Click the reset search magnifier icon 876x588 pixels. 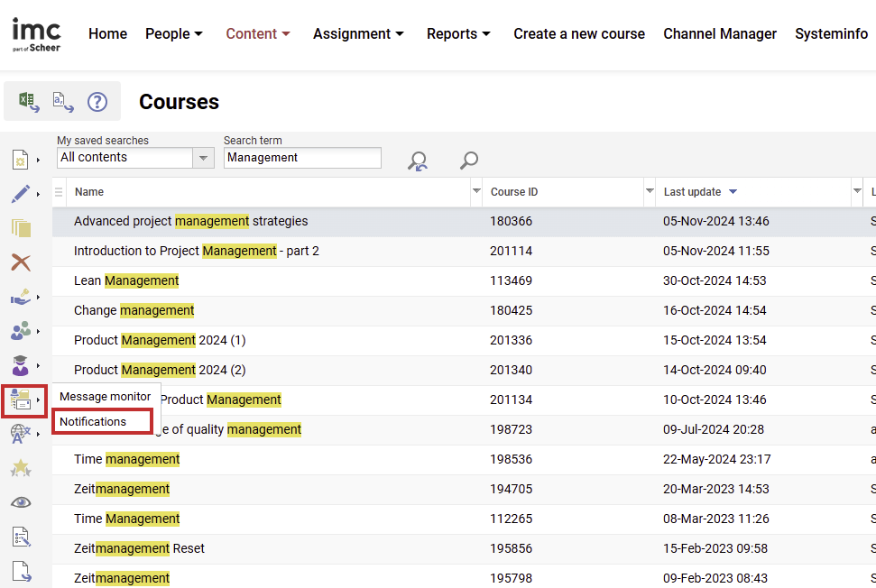click(418, 161)
